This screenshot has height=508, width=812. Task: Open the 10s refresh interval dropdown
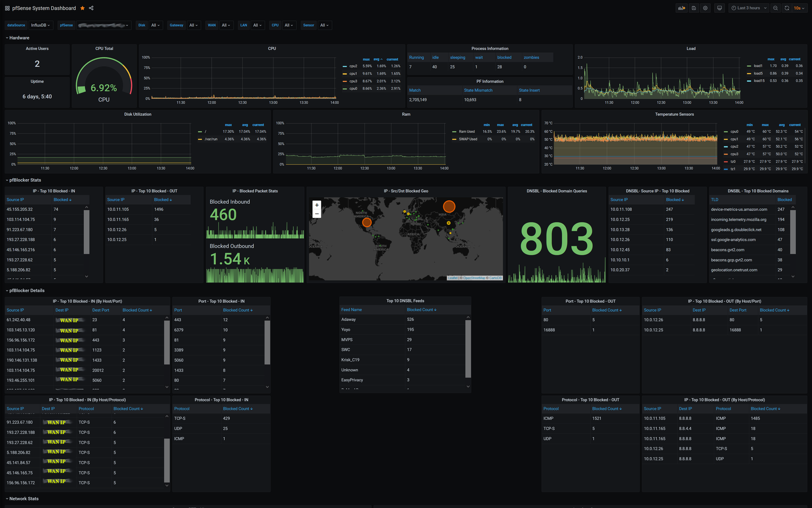[799, 8]
